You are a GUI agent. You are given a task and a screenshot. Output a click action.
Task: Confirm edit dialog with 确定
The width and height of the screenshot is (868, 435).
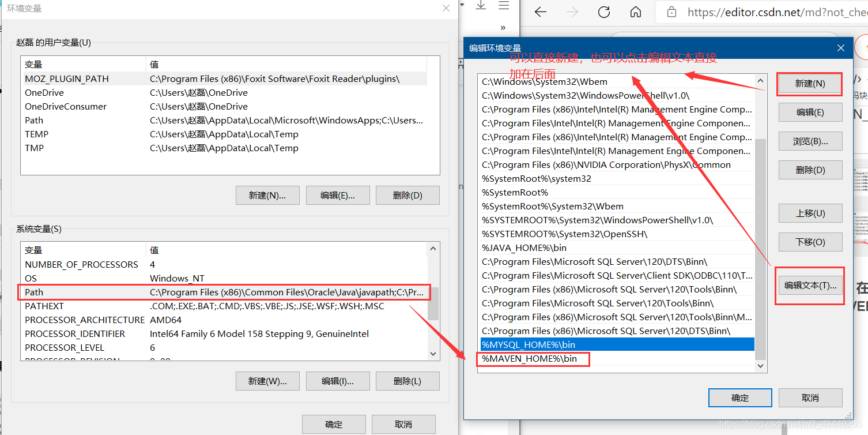pos(740,398)
